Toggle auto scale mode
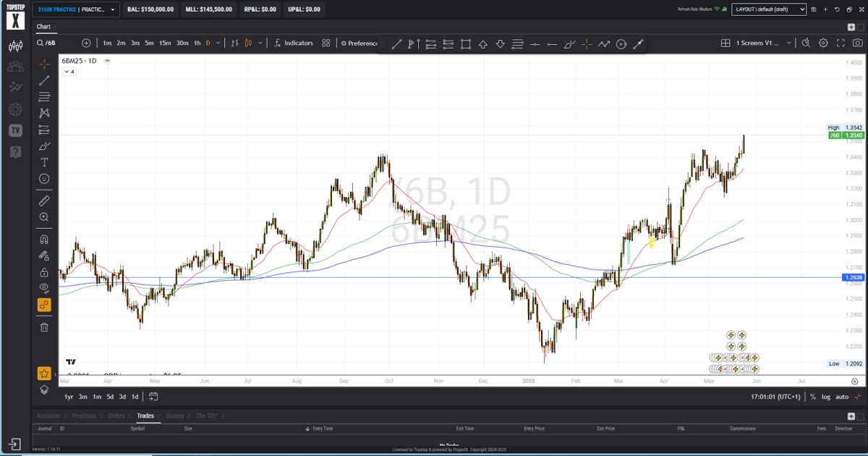 click(842, 397)
